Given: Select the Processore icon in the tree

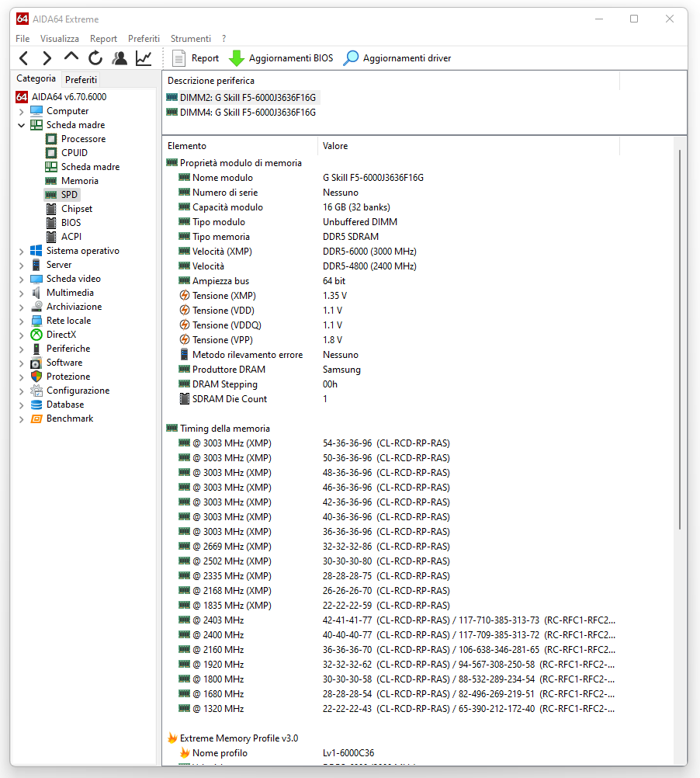Looking at the screenshot, I should pos(51,139).
